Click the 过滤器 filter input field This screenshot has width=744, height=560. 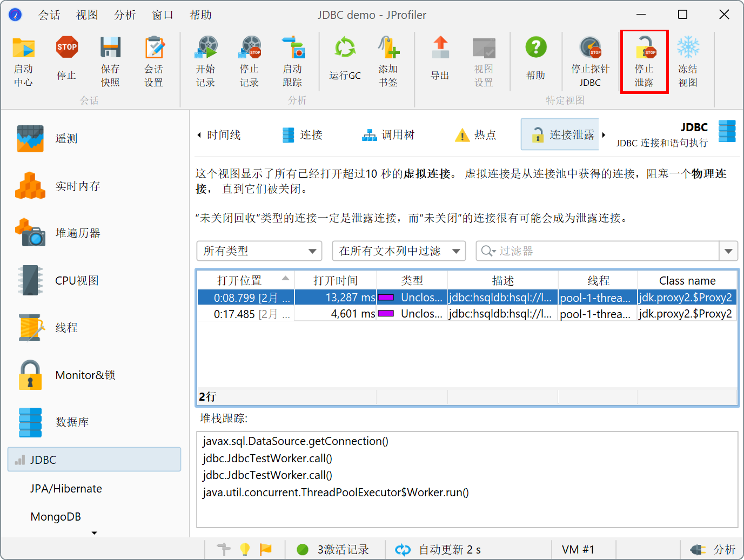pos(598,251)
